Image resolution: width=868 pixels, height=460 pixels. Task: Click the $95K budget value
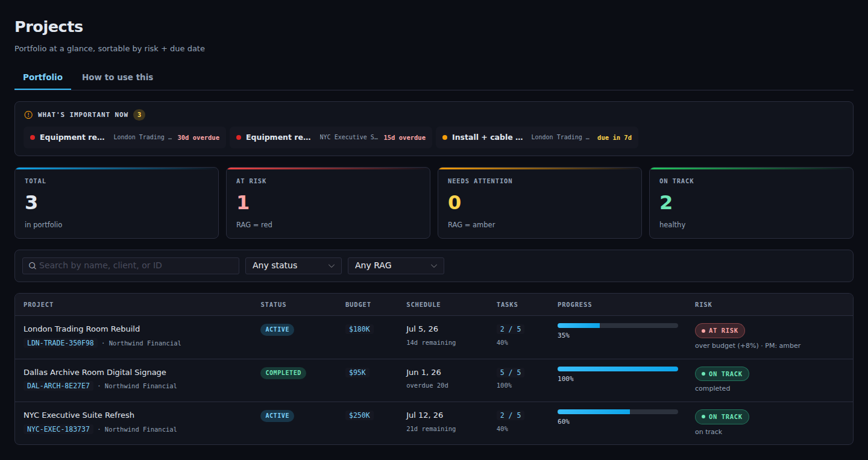tap(357, 373)
